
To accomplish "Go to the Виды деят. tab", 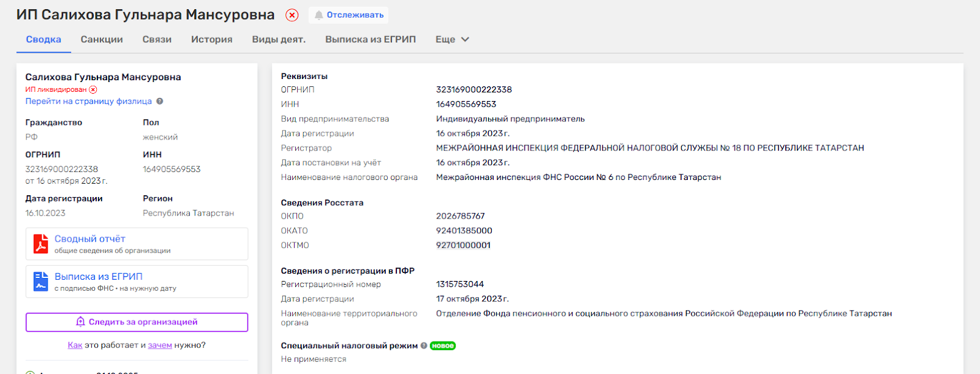I will click(x=279, y=39).
